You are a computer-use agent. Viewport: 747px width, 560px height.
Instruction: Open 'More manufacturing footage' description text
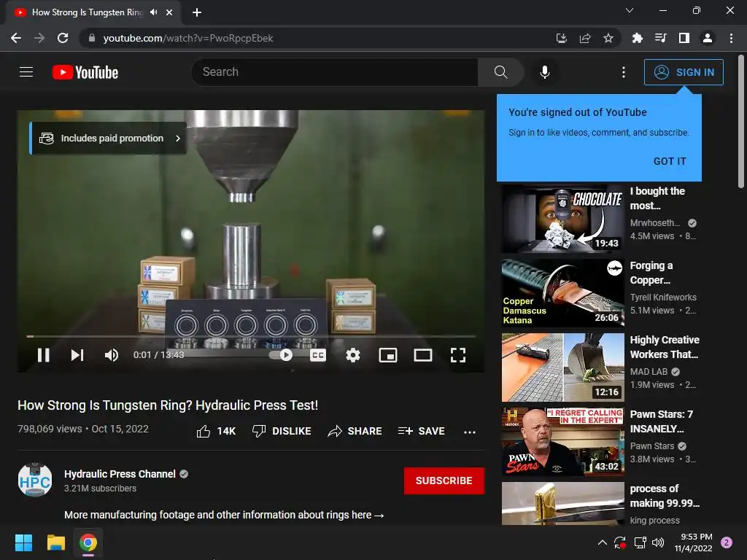click(224, 515)
